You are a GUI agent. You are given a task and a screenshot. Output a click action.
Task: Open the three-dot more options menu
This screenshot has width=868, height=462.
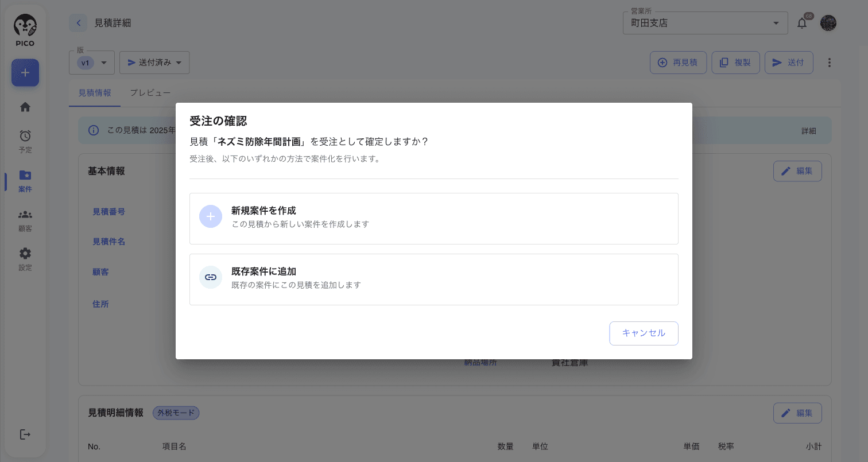coord(829,63)
